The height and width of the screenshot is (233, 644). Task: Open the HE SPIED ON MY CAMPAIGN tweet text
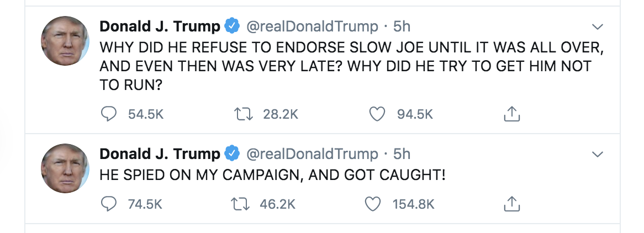click(x=272, y=176)
